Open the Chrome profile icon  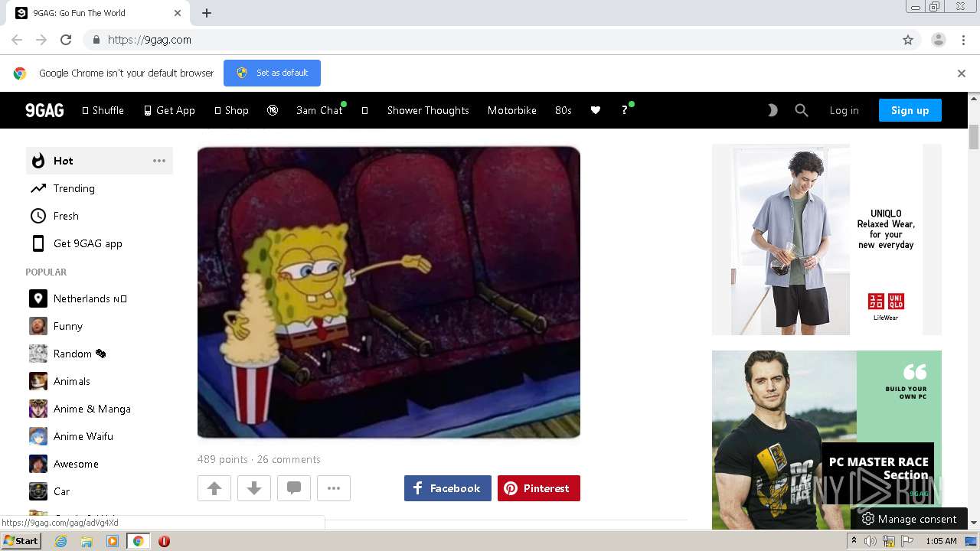(939, 40)
